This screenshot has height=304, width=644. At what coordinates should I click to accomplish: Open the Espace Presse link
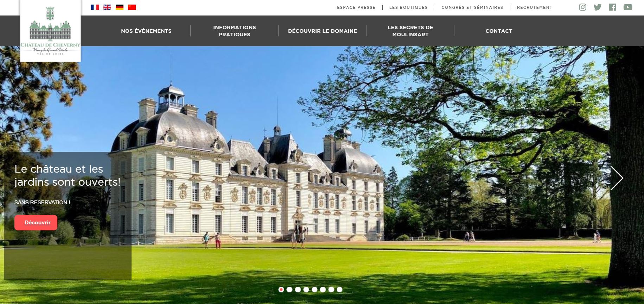(356, 7)
